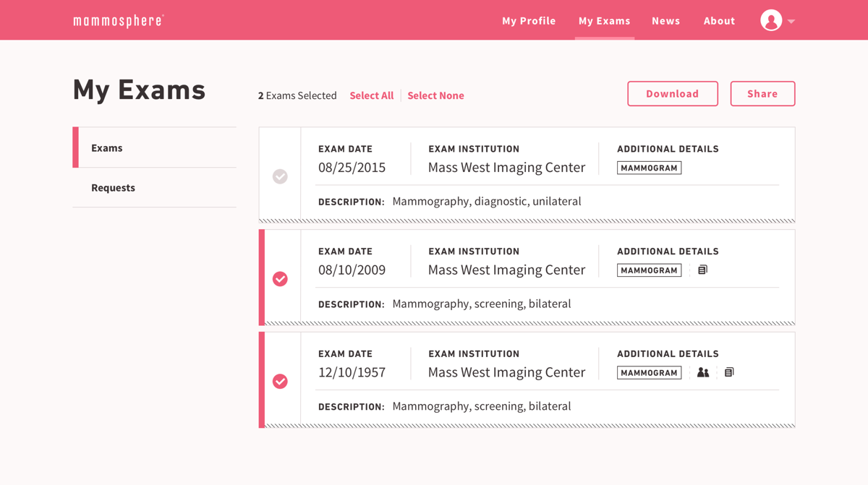Open the report document icon for 08/10/2009 exam
The height and width of the screenshot is (485, 868).
702,270
